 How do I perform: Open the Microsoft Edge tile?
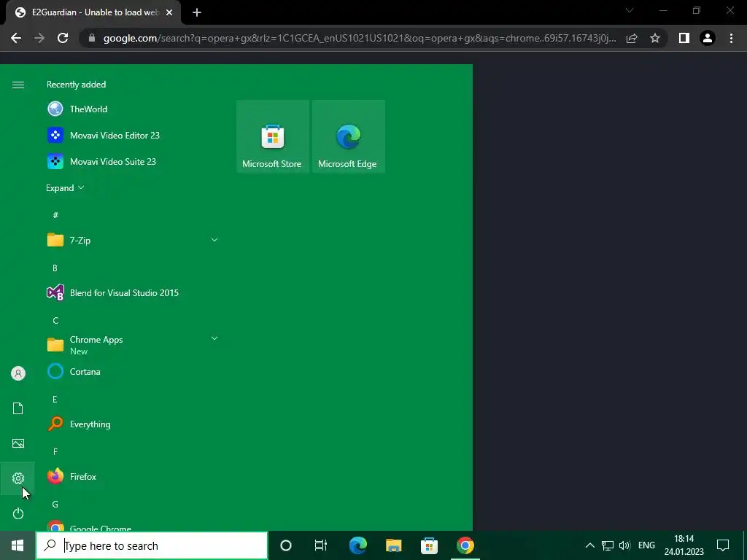[x=348, y=136]
